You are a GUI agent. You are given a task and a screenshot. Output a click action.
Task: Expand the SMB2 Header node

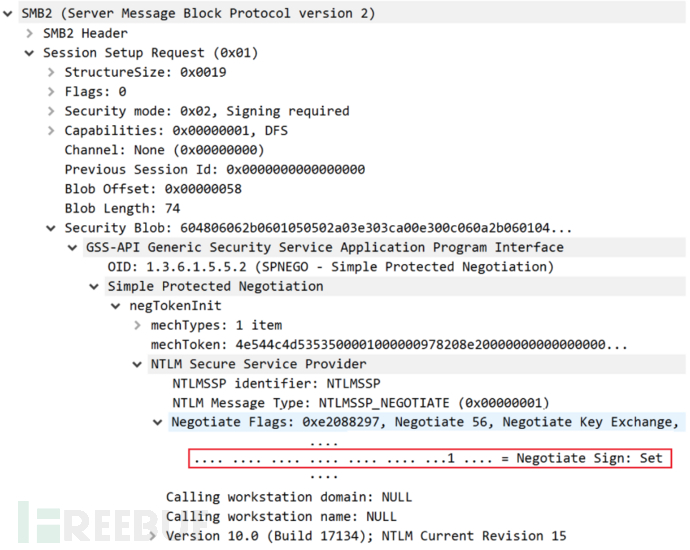[x=29, y=33]
